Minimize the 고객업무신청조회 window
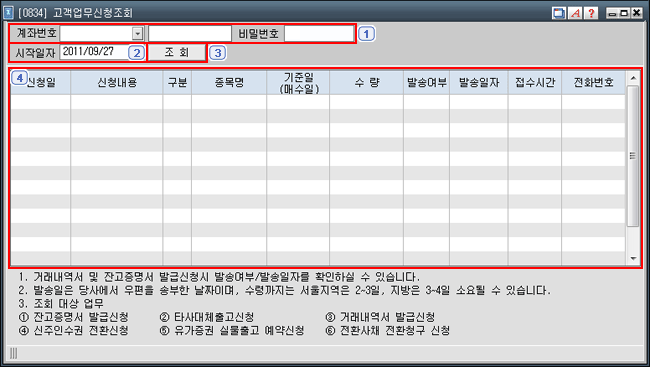 tap(612, 13)
